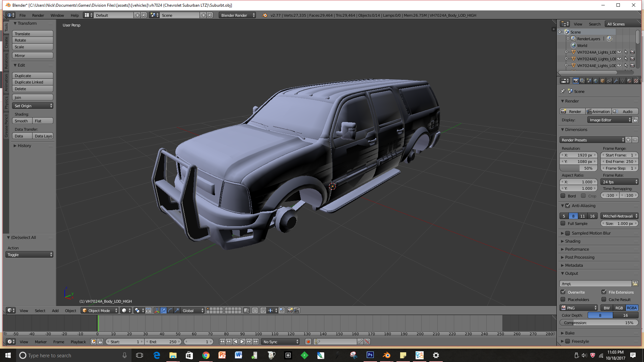
Task: Open the File menu
Action: tap(22, 15)
